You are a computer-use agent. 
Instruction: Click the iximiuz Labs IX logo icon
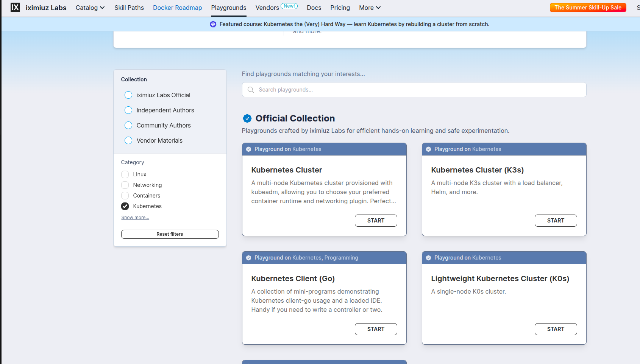point(15,7)
